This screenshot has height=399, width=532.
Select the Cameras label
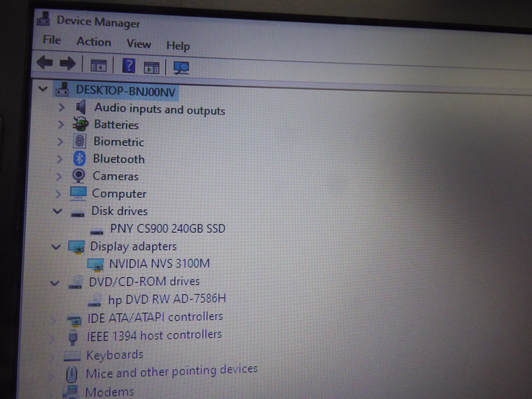click(115, 176)
